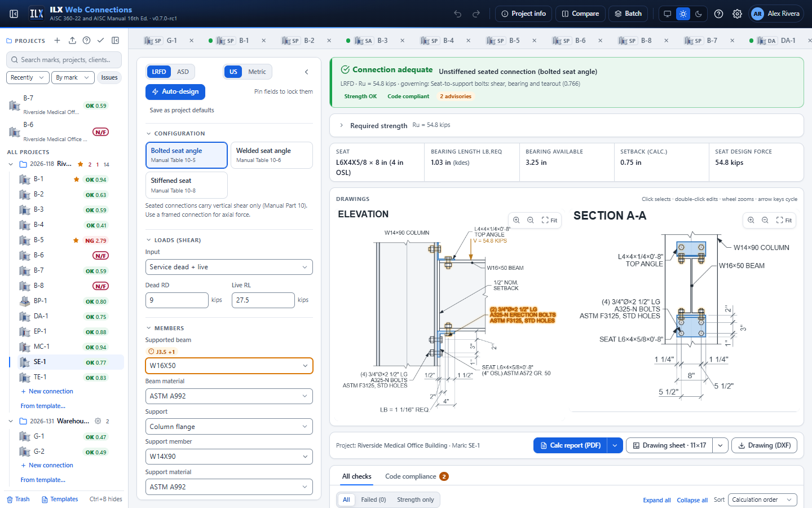The width and height of the screenshot is (812, 508).
Task: Collapse the 2026-118 project tree
Action: click(11, 164)
